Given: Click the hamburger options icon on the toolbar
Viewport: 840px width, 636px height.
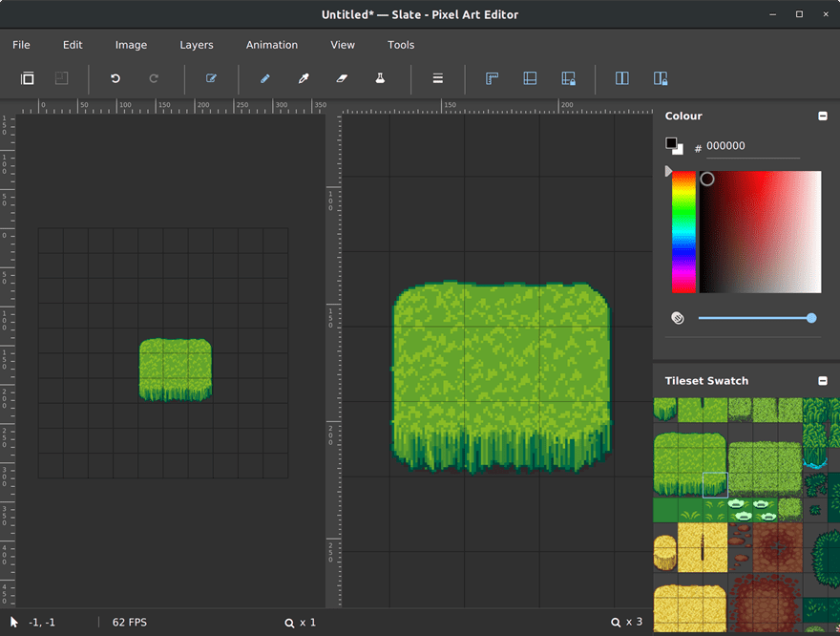Looking at the screenshot, I should [x=437, y=78].
